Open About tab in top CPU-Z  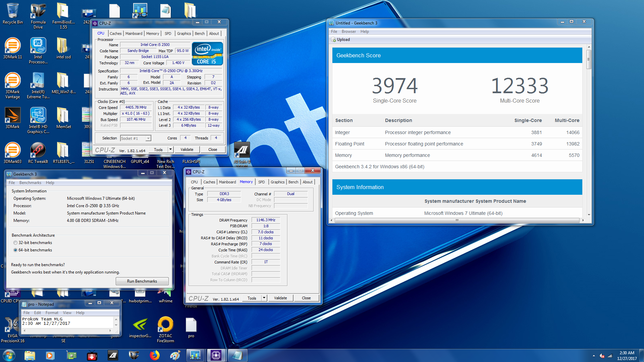(214, 34)
